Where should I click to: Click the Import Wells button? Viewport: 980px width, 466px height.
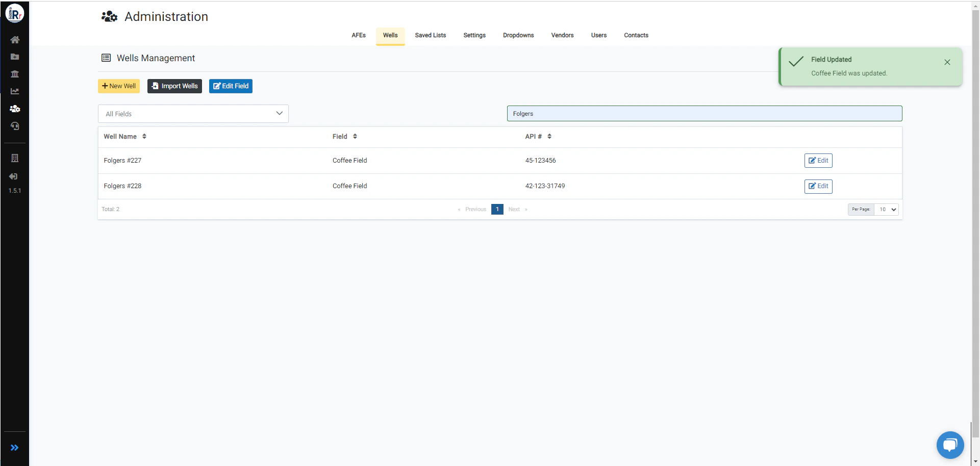tap(174, 86)
